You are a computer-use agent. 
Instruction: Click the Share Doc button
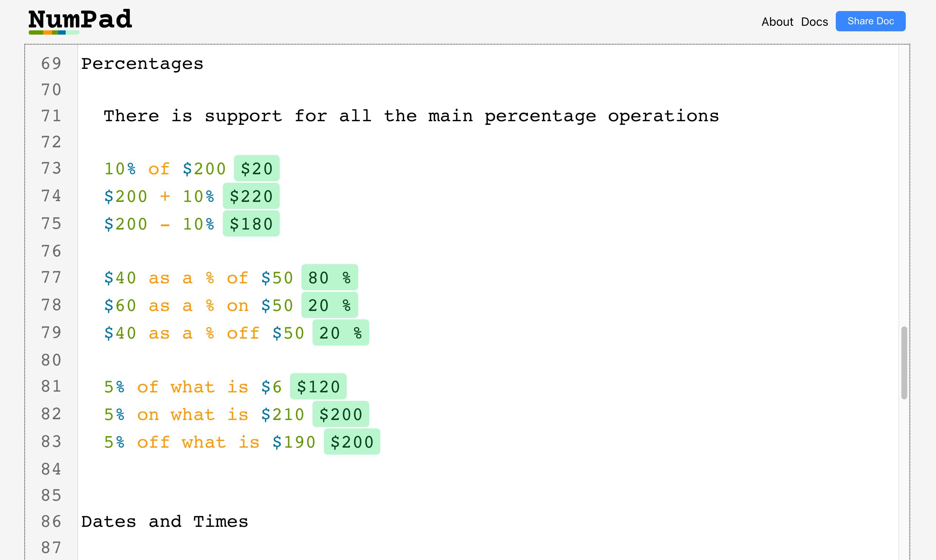coord(870,21)
